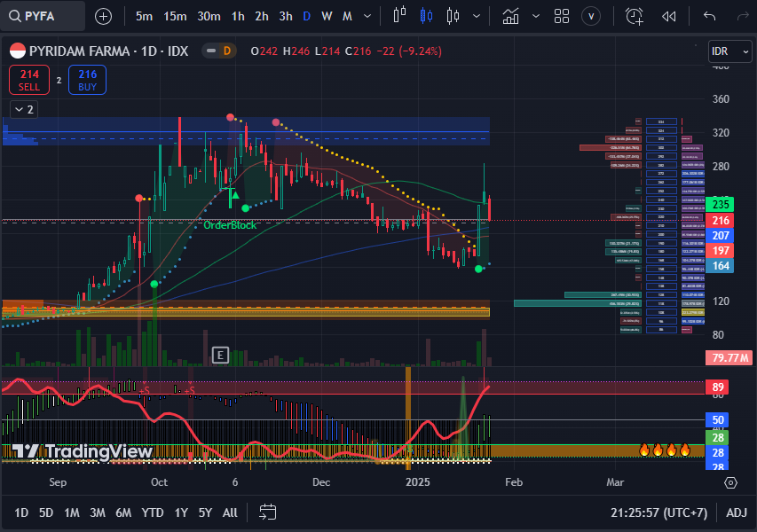Image resolution: width=757 pixels, height=532 pixels.
Task: Redo the chart action
Action: (743, 16)
